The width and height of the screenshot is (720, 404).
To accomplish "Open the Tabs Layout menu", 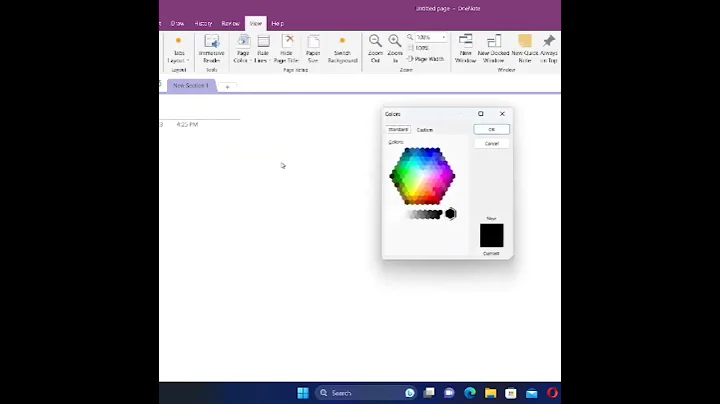I will (179, 50).
